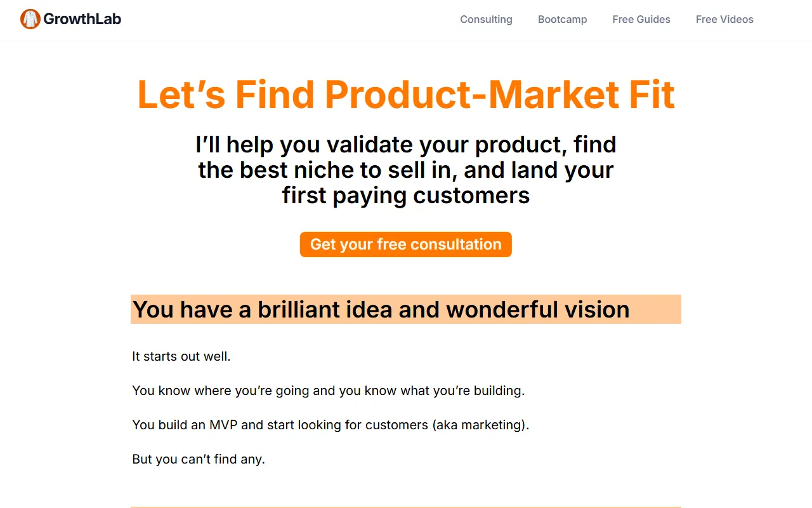
Task: Click the 'But you can't find any.' line
Action: point(199,459)
